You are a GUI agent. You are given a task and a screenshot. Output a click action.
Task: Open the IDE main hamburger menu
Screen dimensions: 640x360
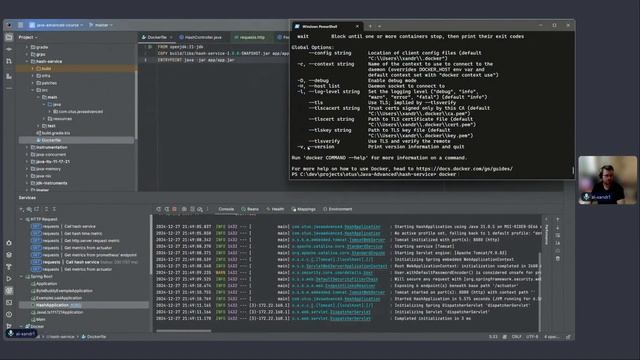coord(20,25)
